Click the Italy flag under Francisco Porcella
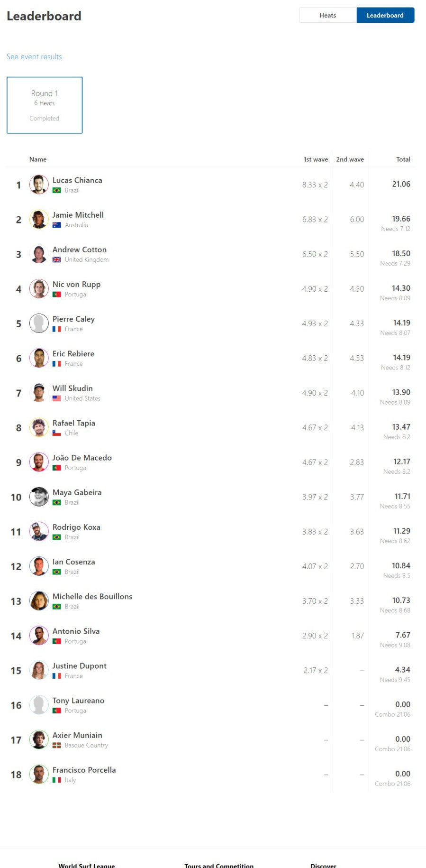The image size is (426, 868). 57,780
